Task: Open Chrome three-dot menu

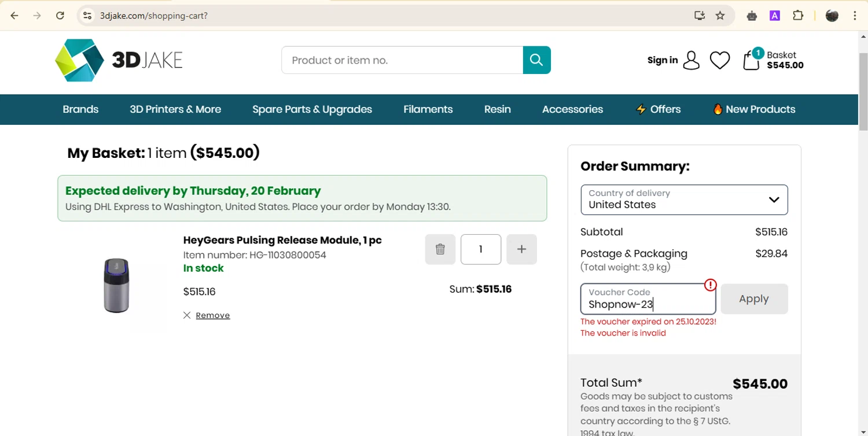Action: pos(855,16)
